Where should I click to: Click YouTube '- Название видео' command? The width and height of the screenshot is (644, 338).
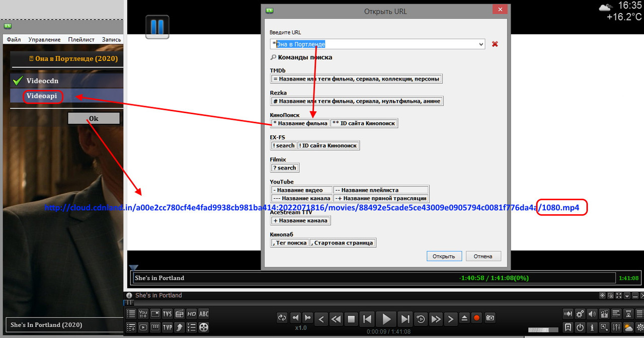coord(301,190)
